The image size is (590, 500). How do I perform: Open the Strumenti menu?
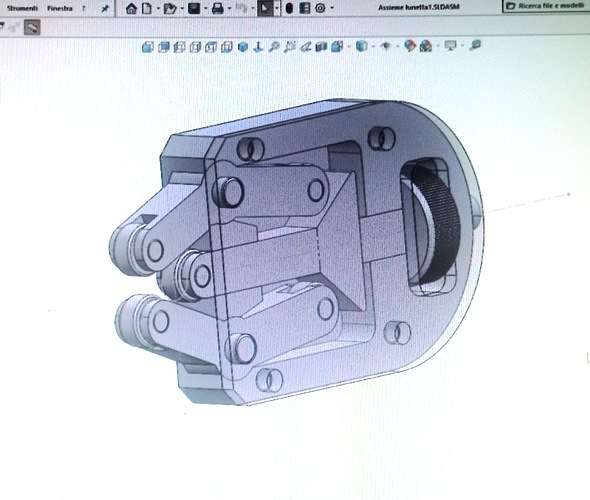[22, 8]
